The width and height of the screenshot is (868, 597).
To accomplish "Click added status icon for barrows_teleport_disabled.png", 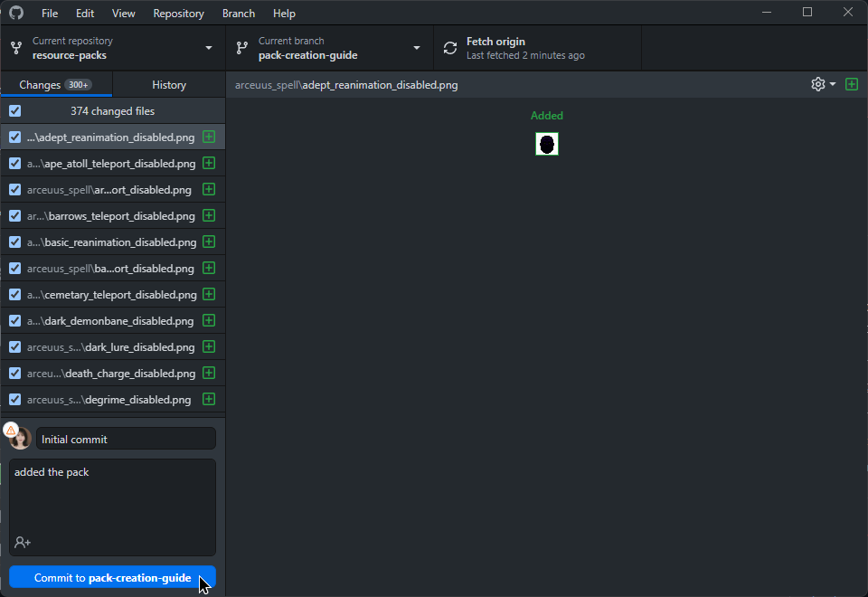I will [x=209, y=215].
